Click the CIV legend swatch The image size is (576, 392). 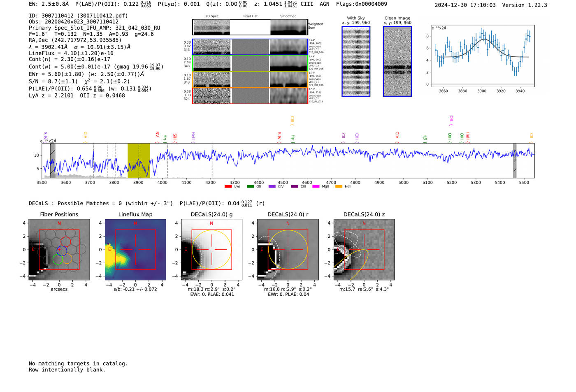point(272,187)
